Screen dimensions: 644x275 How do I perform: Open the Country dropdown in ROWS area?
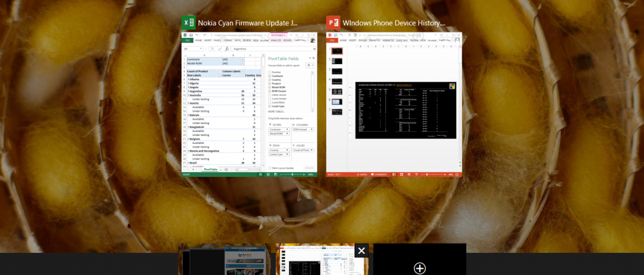click(x=287, y=150)
